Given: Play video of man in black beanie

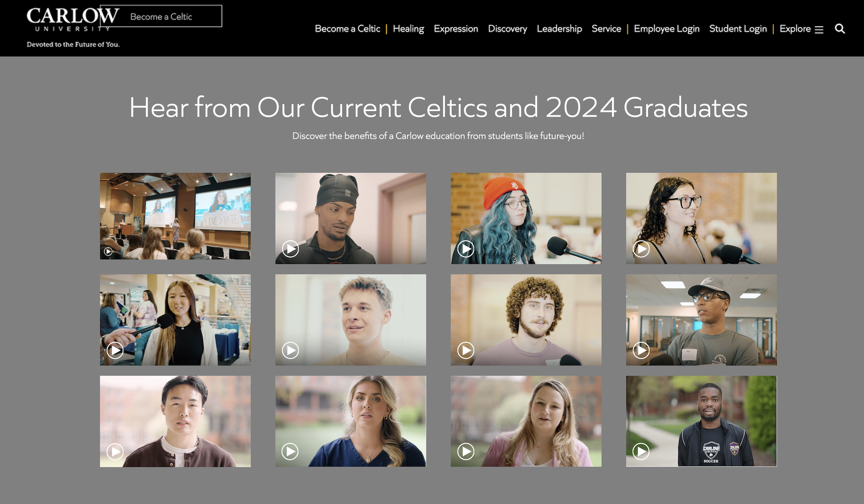Looking at the screenshot, I should tap(290, 249).
